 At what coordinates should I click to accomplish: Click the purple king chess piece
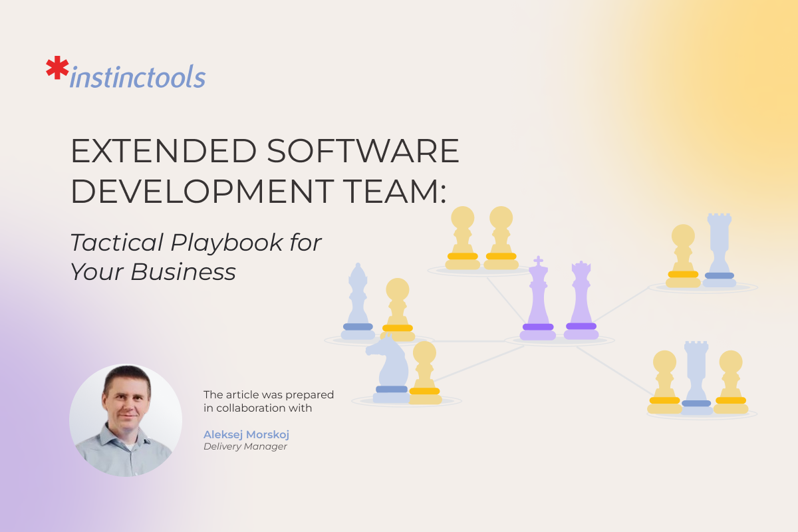tap(538, 299)
